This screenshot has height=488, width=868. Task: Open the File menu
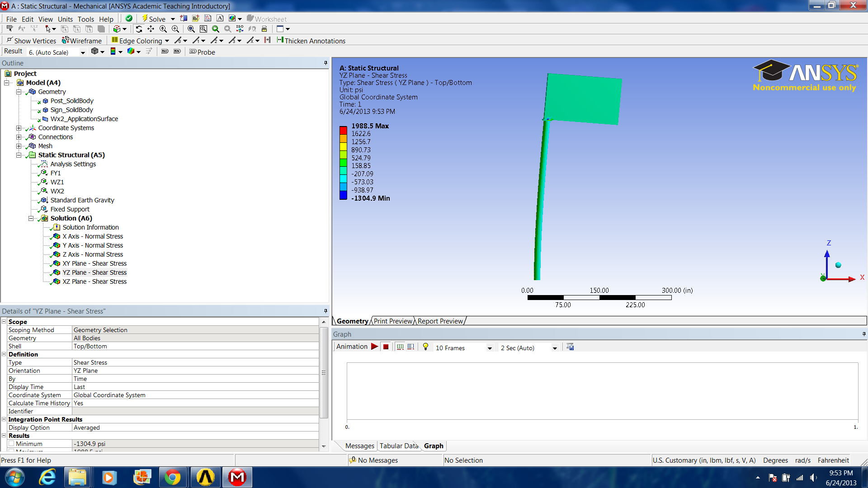[11, 19]
